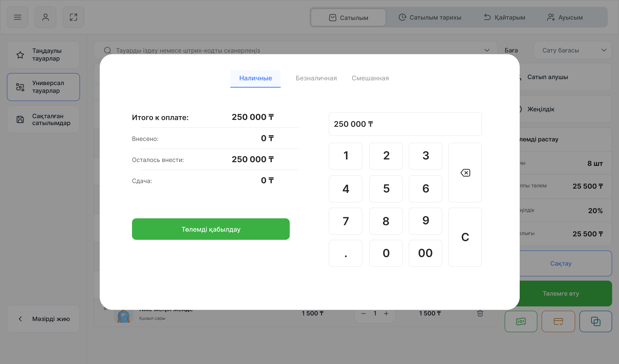Tap keypad digit 9

click(x=425, y=221)
